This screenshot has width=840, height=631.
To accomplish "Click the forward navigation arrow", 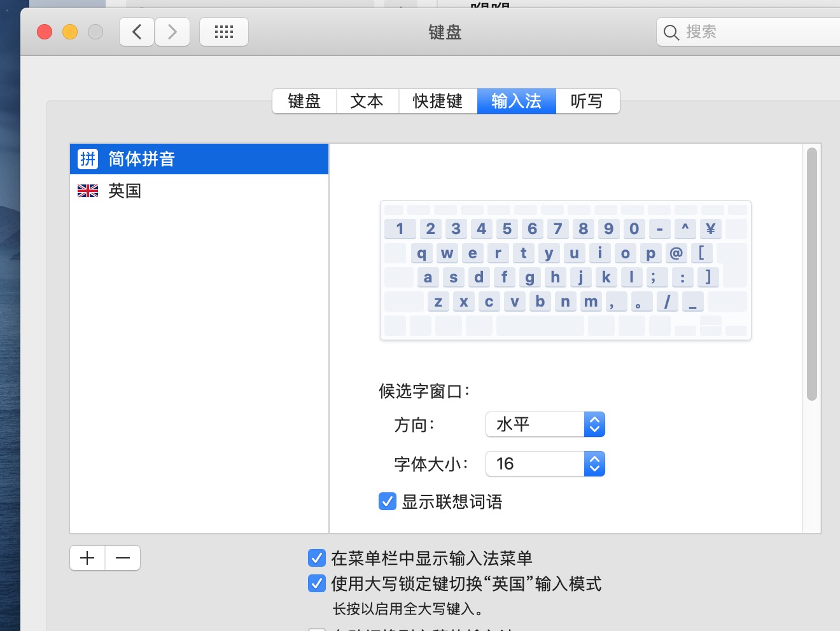I will coord(172,32).
